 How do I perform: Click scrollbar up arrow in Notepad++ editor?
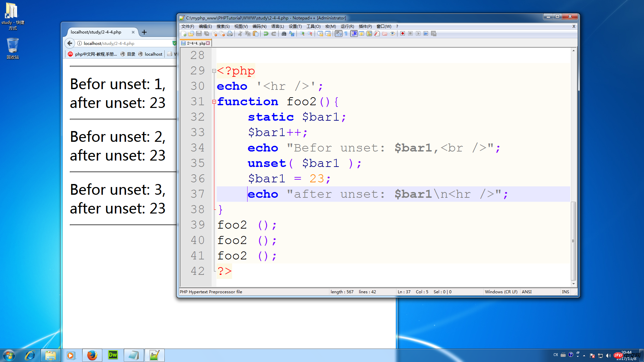(573, 51)
